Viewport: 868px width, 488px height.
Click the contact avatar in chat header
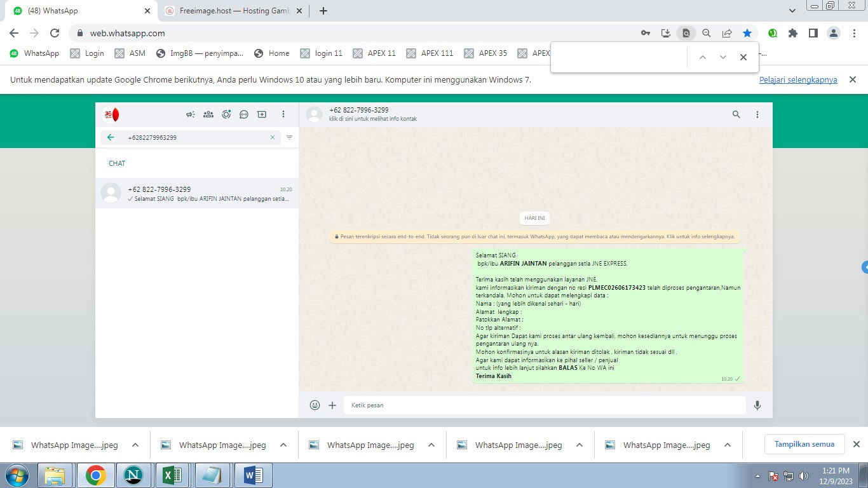tap(314, 114)
